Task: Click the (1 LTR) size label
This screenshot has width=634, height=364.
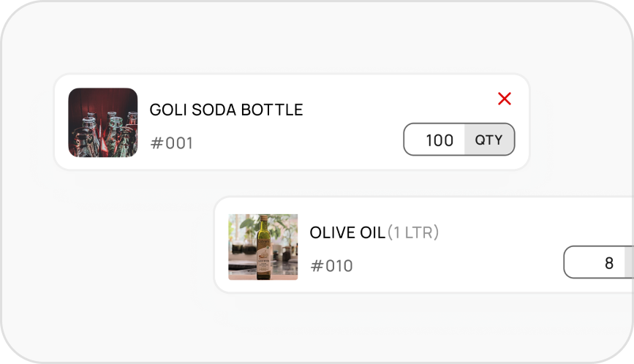Action: (x=413, y=233)
